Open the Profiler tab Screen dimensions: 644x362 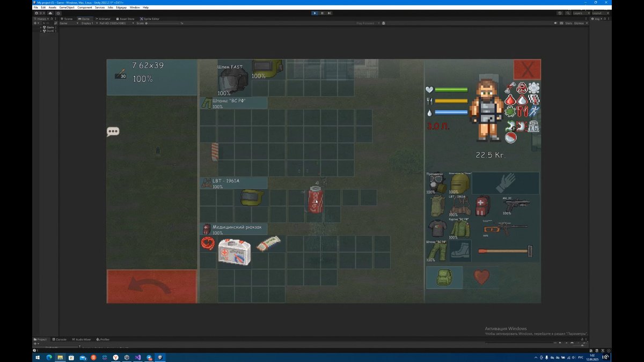click(x=103, y=339)
